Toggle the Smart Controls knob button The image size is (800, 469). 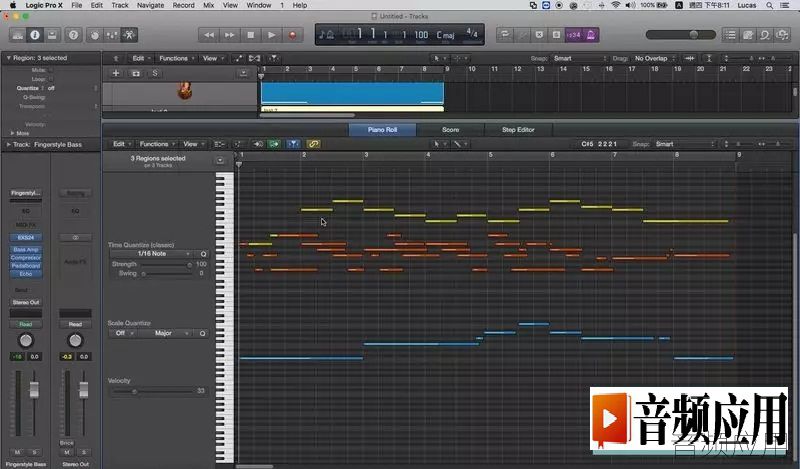pos(95,35)
